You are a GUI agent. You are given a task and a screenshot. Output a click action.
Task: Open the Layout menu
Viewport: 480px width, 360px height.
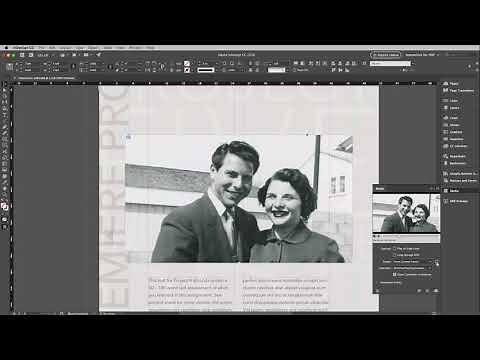(65, 48)
